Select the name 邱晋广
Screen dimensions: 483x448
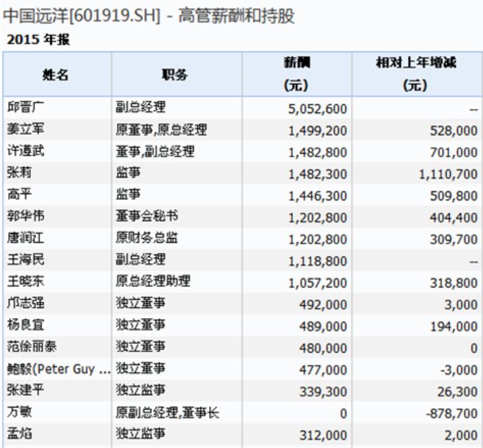point(26,107)
